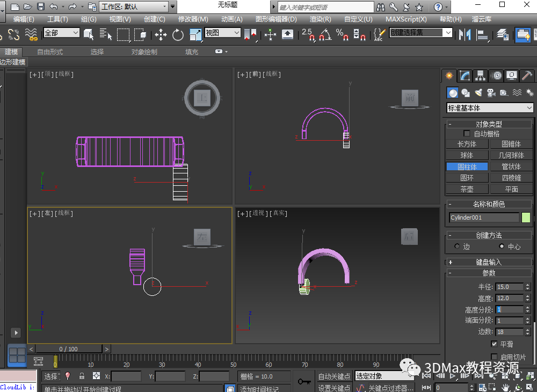Image resolution: width=537 pixels, height=392 pixels.
Task: Click the 球体 object button
Action: coord(467,155)
